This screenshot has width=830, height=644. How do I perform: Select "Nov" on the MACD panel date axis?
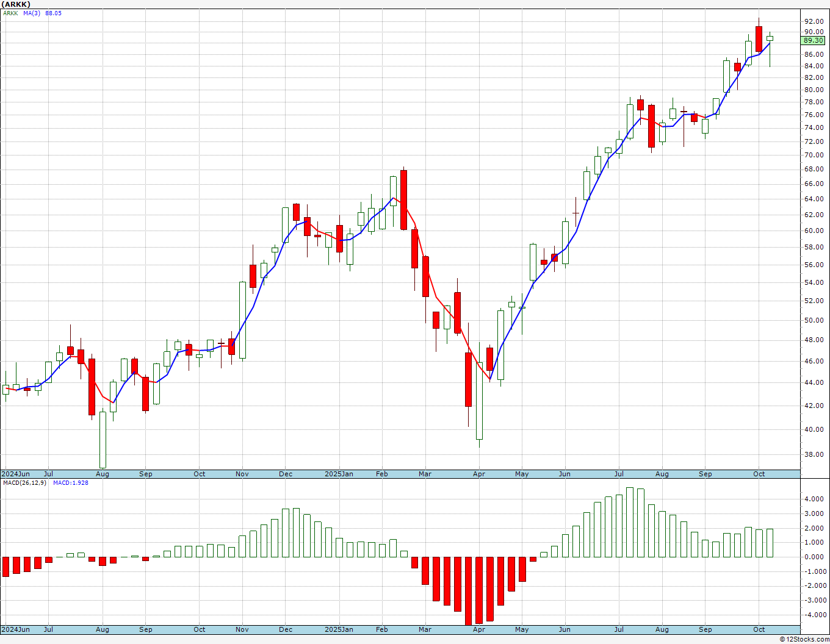242,629
